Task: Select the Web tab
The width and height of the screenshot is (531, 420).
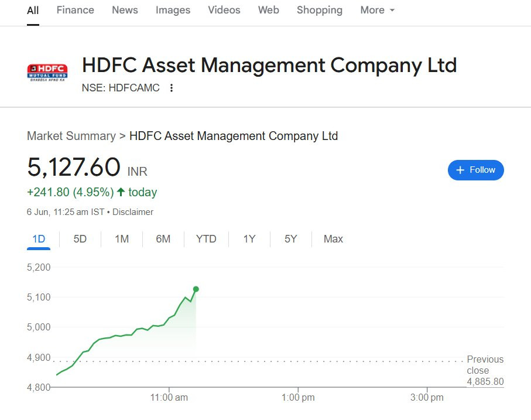Action: click(269, 10)
